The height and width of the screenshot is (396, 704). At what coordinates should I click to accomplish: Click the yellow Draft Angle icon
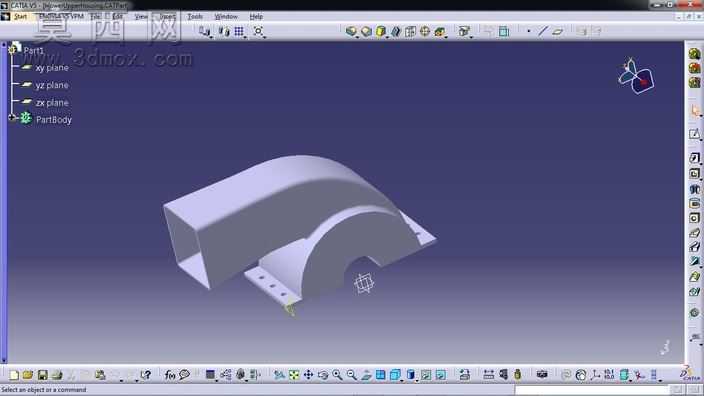tap(381, 31)
